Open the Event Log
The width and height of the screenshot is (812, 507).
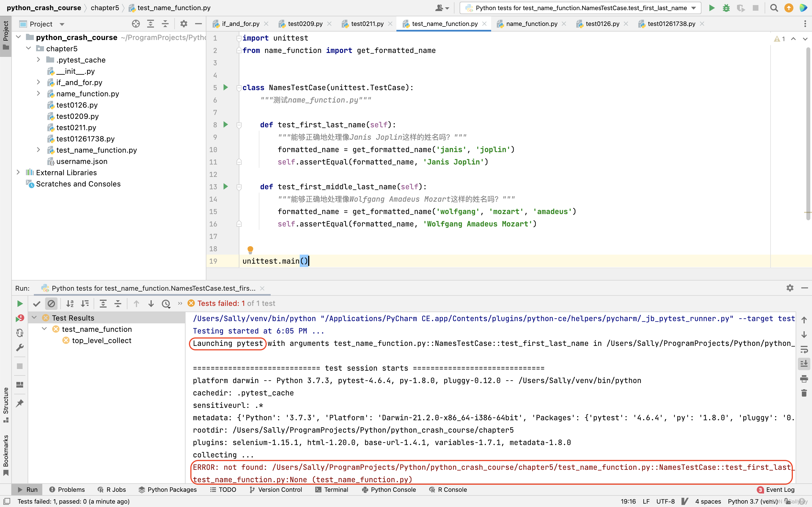(776, 490)
